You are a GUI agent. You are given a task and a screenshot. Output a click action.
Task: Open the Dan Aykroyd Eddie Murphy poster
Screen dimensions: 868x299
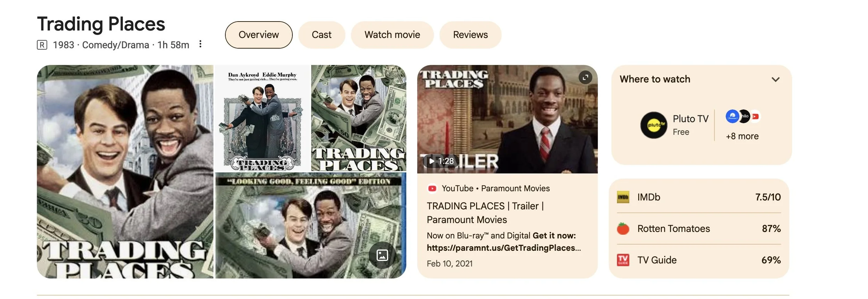262,118
